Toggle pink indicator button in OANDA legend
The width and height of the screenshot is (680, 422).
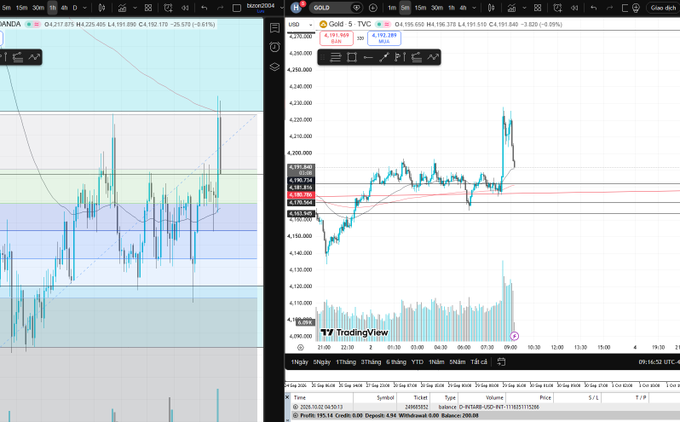[36, 24]
